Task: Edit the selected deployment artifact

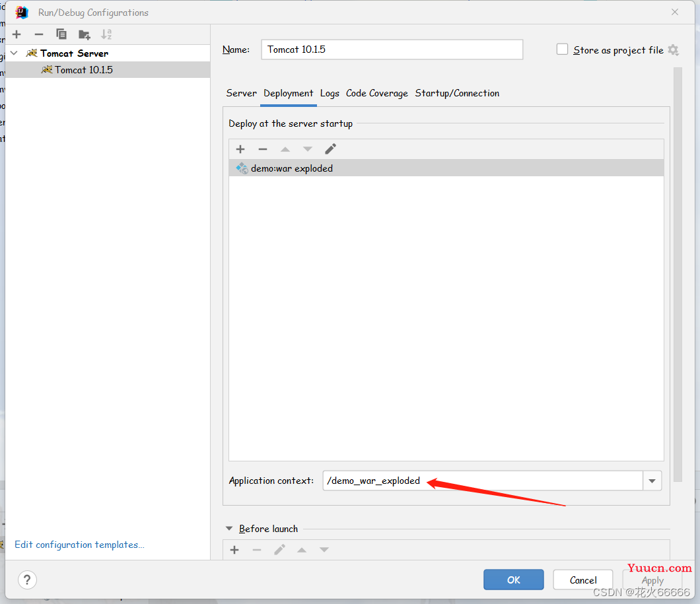Action: (x=330, y=149)
